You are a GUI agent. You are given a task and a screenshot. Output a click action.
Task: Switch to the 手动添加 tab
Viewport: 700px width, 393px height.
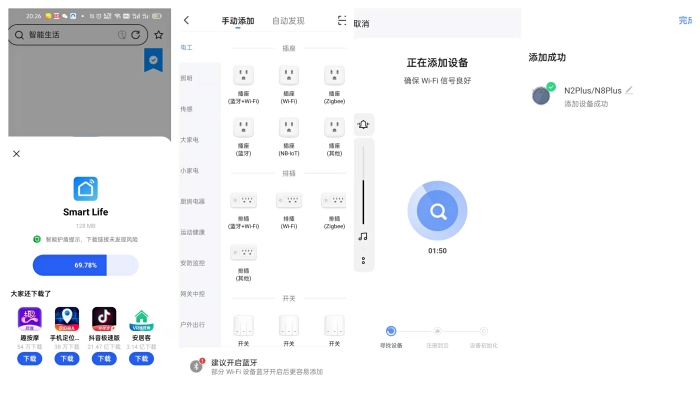pos(238,21)
